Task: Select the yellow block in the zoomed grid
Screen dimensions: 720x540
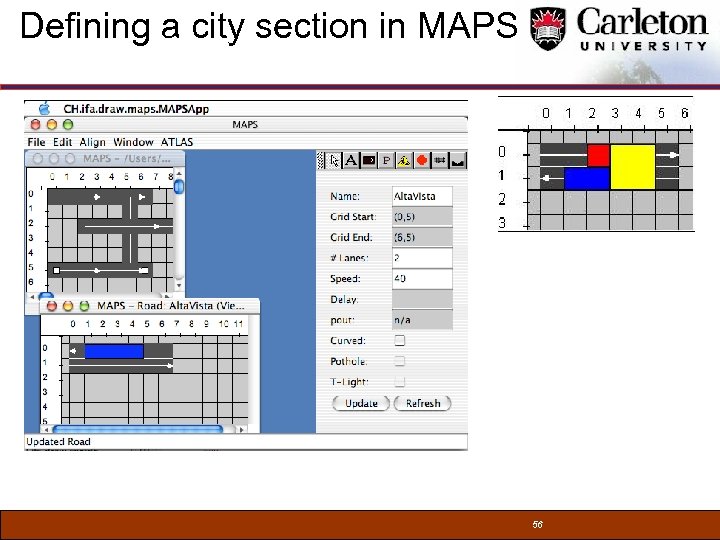Action: click(x=633, y=167)
